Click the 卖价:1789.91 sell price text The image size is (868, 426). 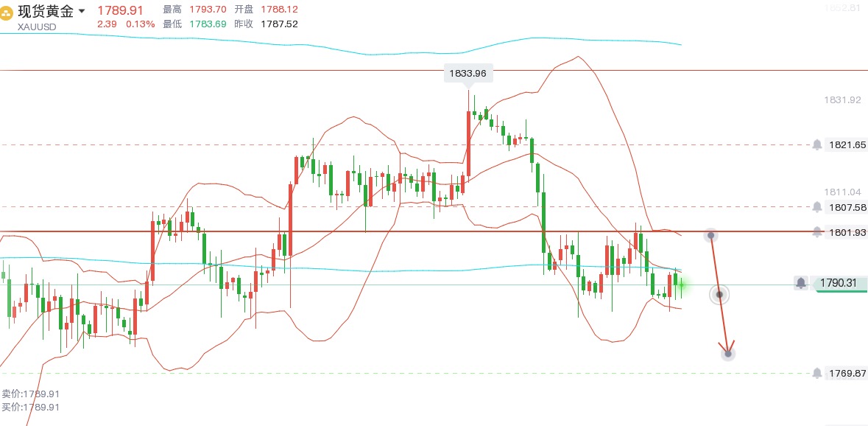tap(30, 394)
